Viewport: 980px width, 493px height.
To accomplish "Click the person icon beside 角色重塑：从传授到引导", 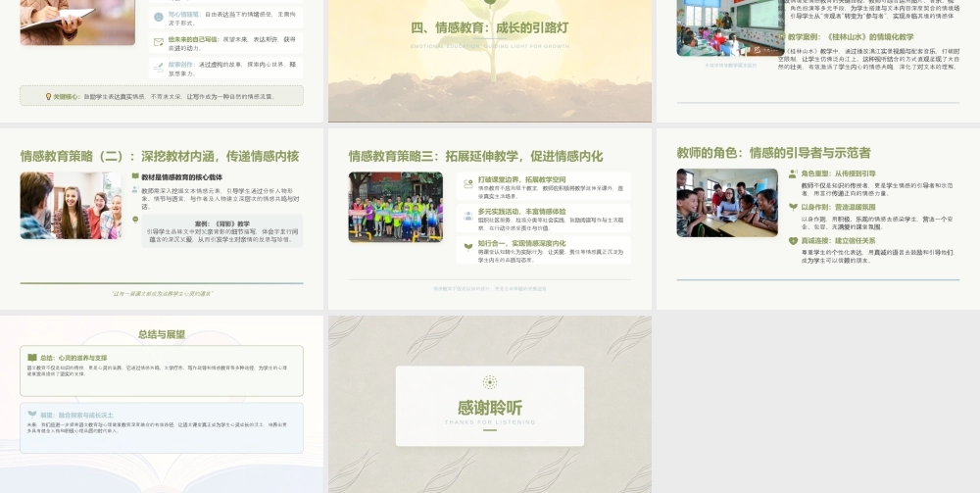I will (x=793, y=173).
